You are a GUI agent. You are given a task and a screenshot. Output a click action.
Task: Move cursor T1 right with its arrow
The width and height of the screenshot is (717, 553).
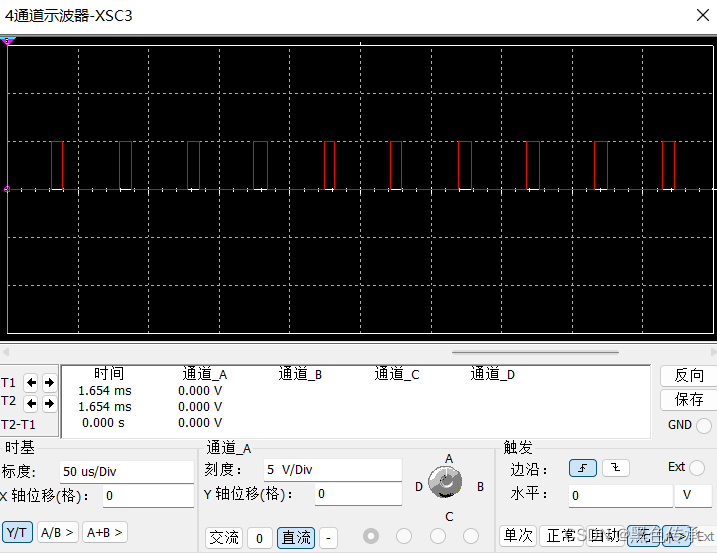point(49,382)
